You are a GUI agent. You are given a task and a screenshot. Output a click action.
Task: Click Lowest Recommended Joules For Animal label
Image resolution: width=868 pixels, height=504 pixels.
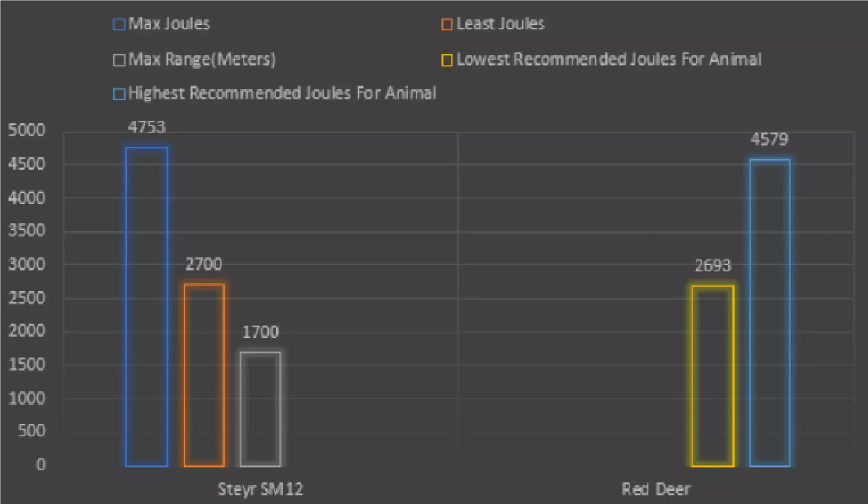[609, 59]
